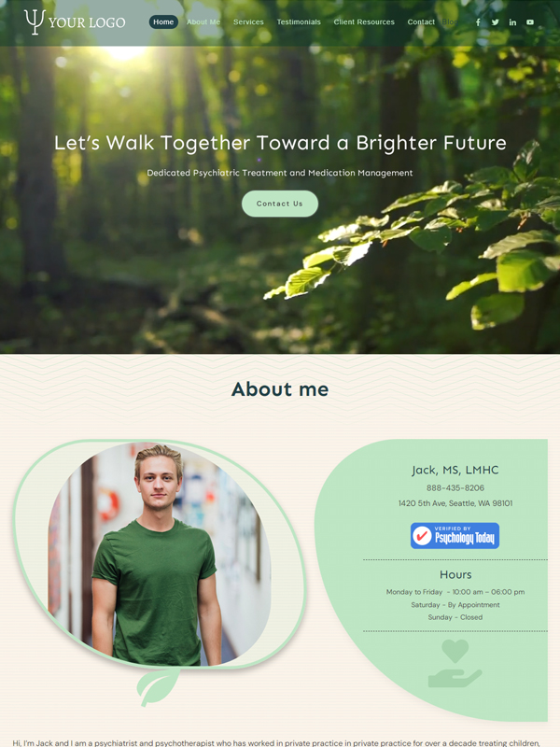Click the Contact Us button
This screenshot has height=747, width=560.
[x=279, y=204]
